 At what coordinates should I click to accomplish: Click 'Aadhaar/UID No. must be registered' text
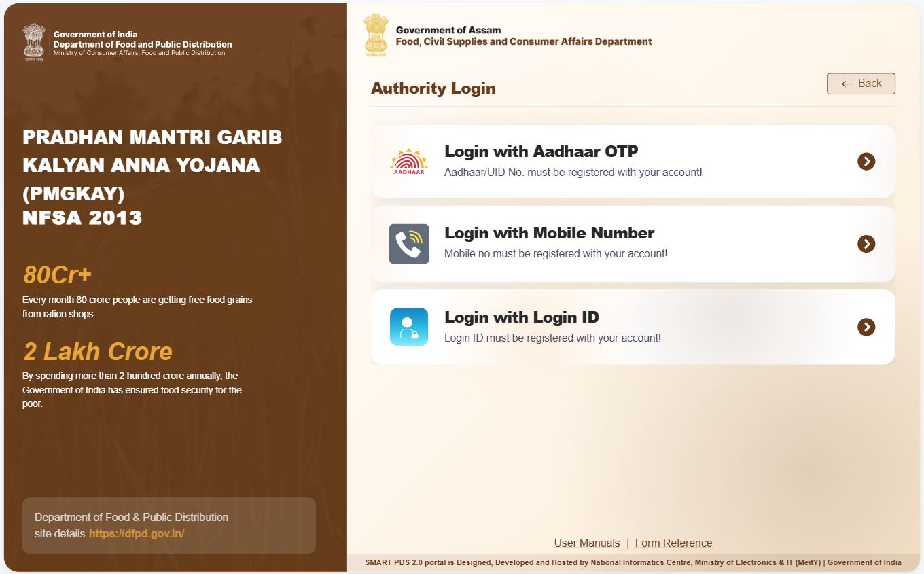573,173
